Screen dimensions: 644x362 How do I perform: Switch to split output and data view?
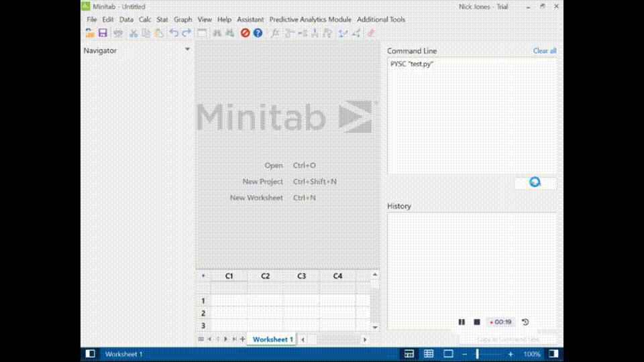pos(409,354)
